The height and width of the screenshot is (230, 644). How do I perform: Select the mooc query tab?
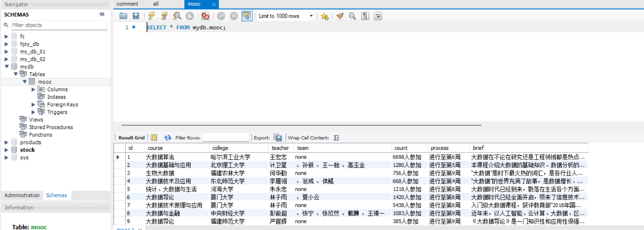tap(194, 4)
